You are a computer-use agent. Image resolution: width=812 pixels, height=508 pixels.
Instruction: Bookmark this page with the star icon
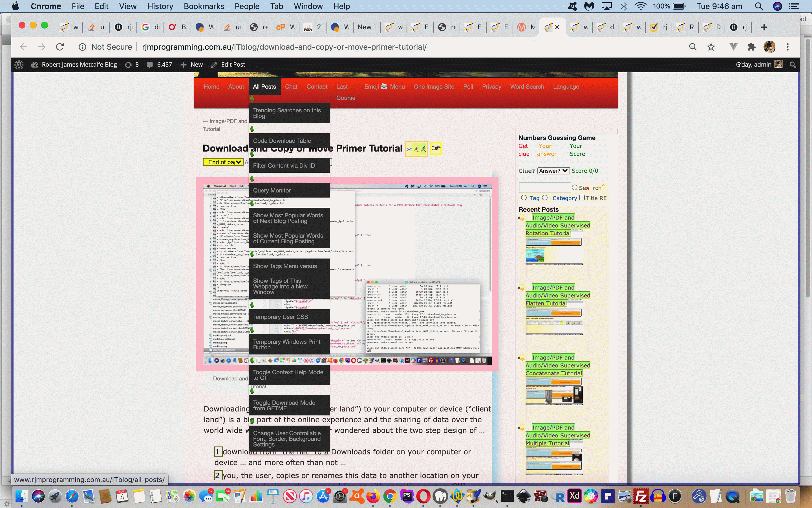coord(711,47)
